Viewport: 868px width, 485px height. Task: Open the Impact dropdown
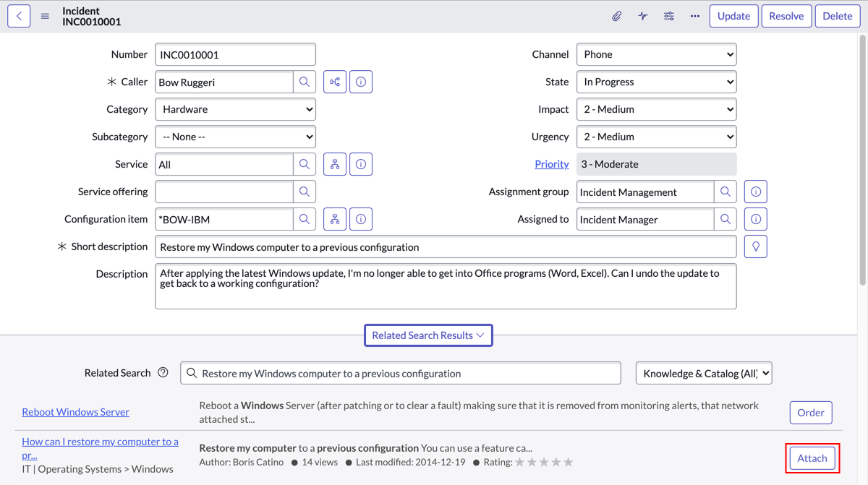pyautogui.click(x=657, y=109)
